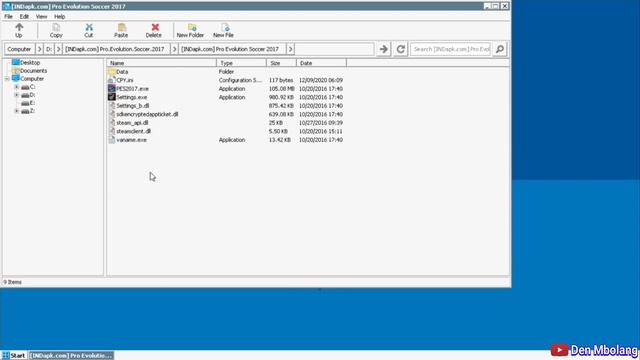Click the Computer breadcrumb segment
The width and height of the screenshot is (640, 360).
click(x=19, y=49)
